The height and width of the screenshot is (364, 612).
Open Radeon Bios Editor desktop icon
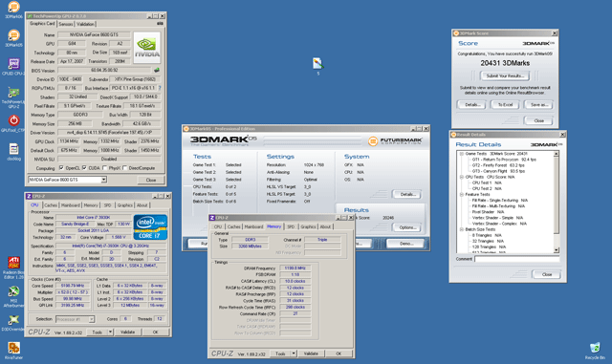tap(13, 268)
